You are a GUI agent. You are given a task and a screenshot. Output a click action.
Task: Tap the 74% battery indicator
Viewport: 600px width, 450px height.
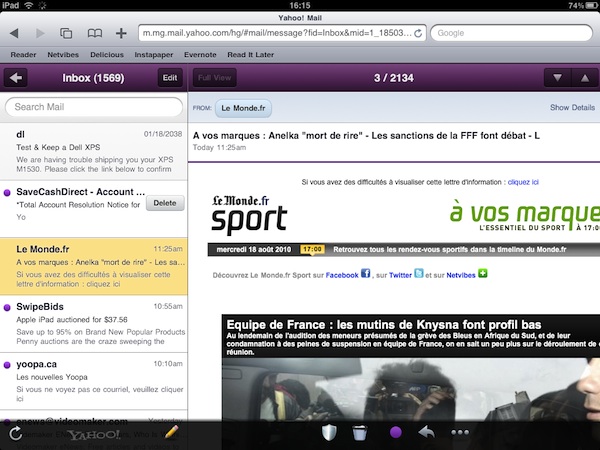click(x=582, y=5)
